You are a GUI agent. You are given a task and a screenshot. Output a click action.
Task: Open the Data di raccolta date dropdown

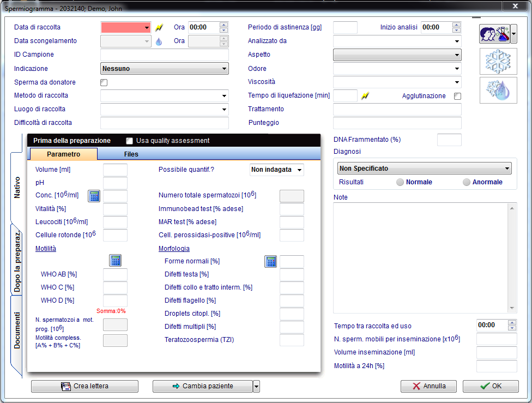[147, 27]
